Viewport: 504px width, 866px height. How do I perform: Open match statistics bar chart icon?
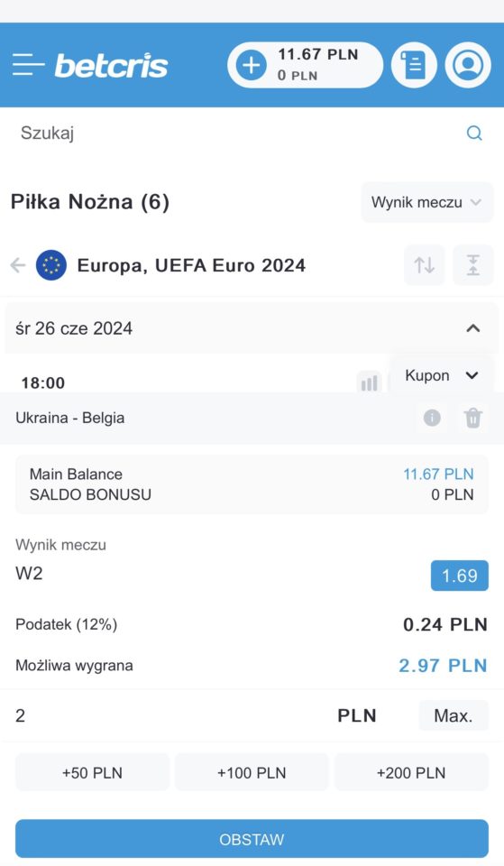coord(370,382)
